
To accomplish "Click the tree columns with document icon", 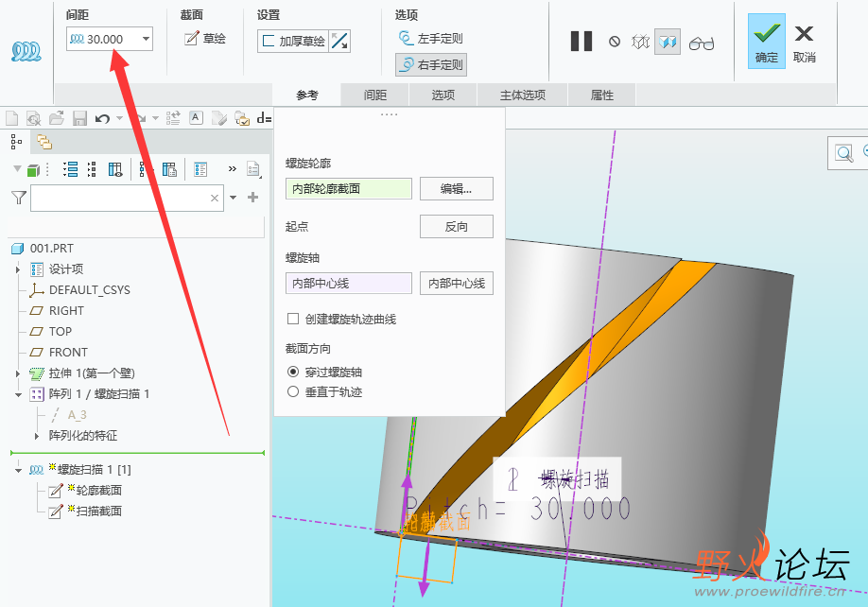I will pos(169,169).
